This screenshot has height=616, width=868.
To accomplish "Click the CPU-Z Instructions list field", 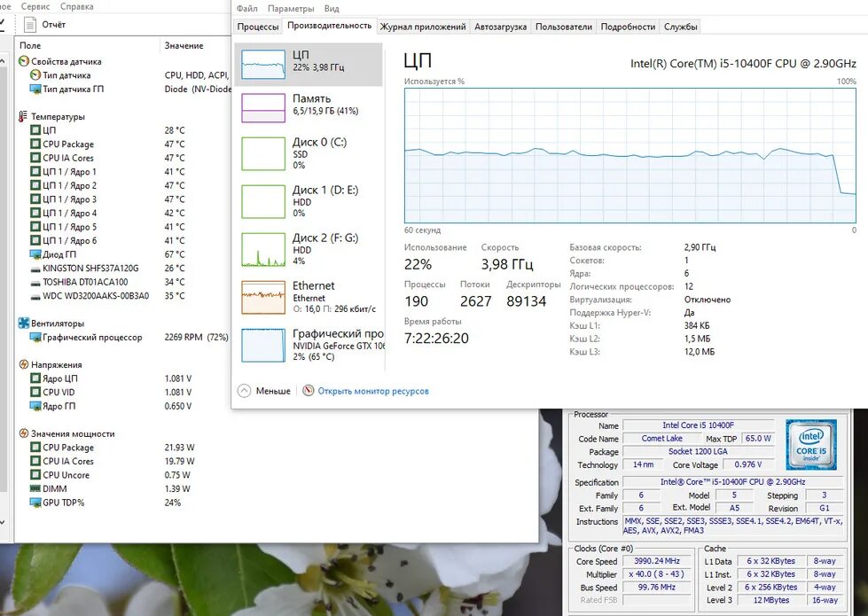I will (733, 526).
